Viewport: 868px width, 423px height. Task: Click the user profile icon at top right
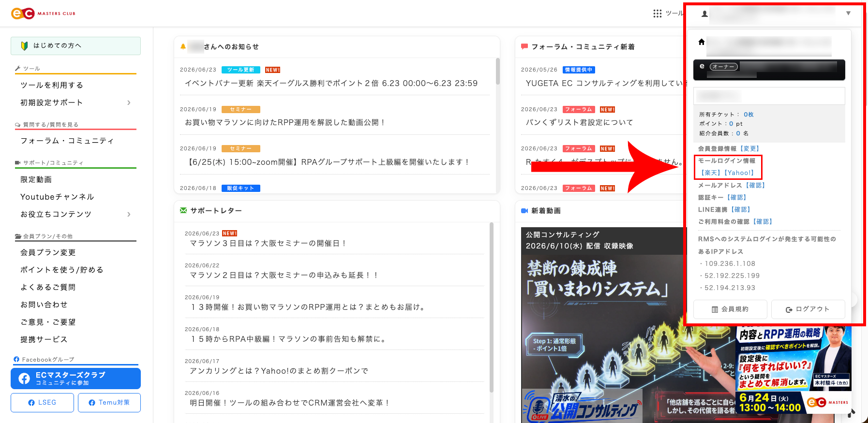click(704, 14)
